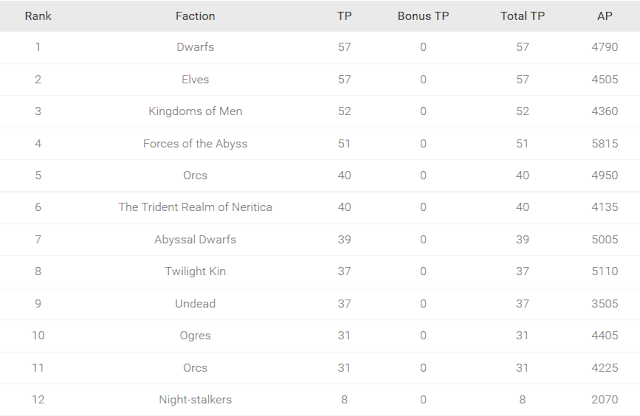Screen dimensions: 640x416
Task: Select the Twilight Kin row
Action: click(195, 271)
